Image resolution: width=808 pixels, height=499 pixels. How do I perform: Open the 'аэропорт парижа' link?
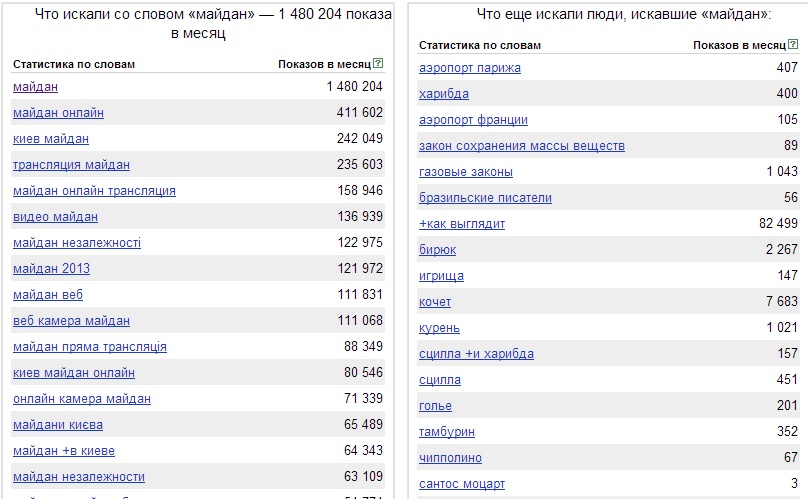[470, 68]
